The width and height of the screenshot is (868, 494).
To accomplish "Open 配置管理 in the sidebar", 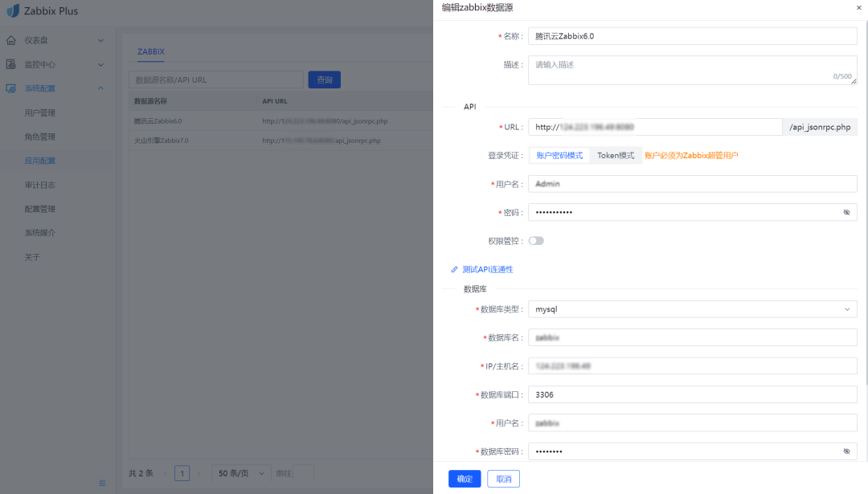I will click(x=40, y=209).
